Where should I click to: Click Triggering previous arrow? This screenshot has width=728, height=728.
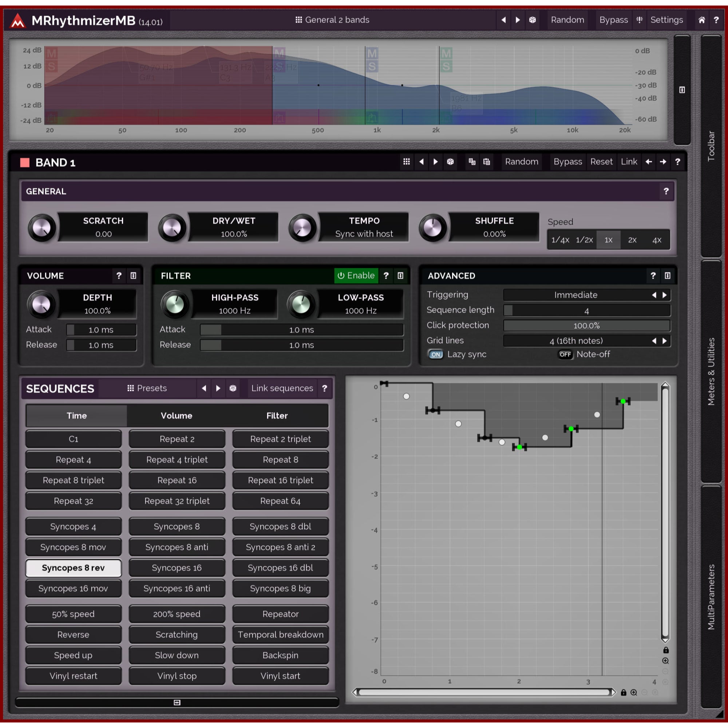point(654,295)
